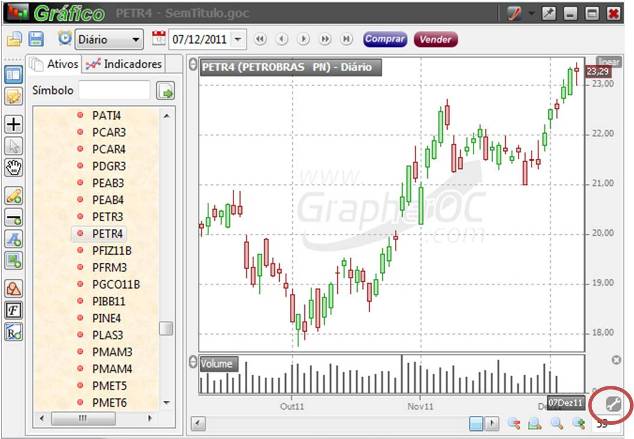Select the regression tool icon
The image size is (634, 439).
[13, 332]
